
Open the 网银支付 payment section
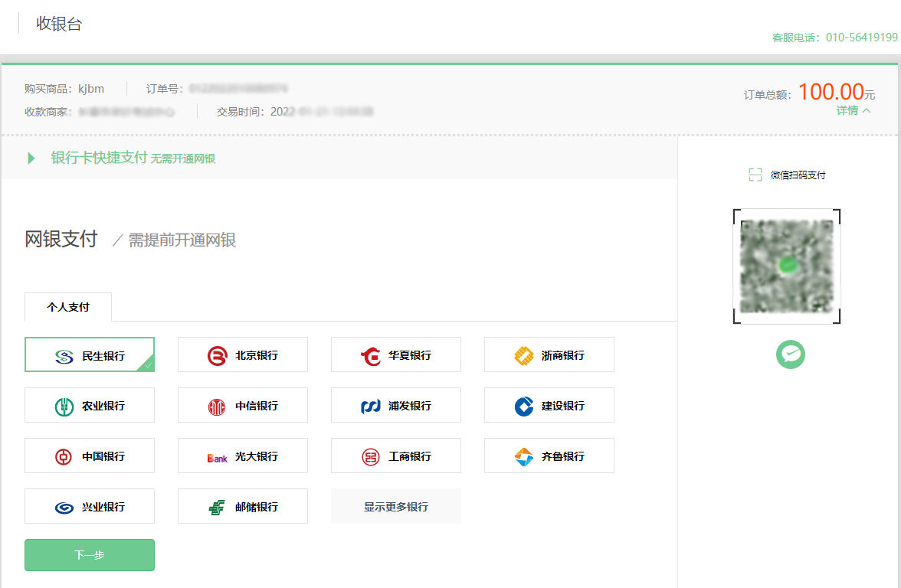[x=61, y=239]
